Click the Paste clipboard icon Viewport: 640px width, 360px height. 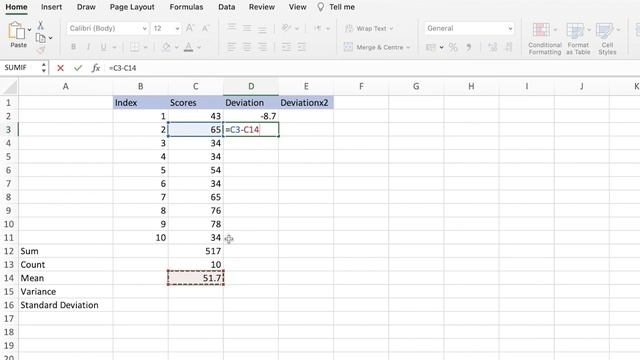coord(16,31)
